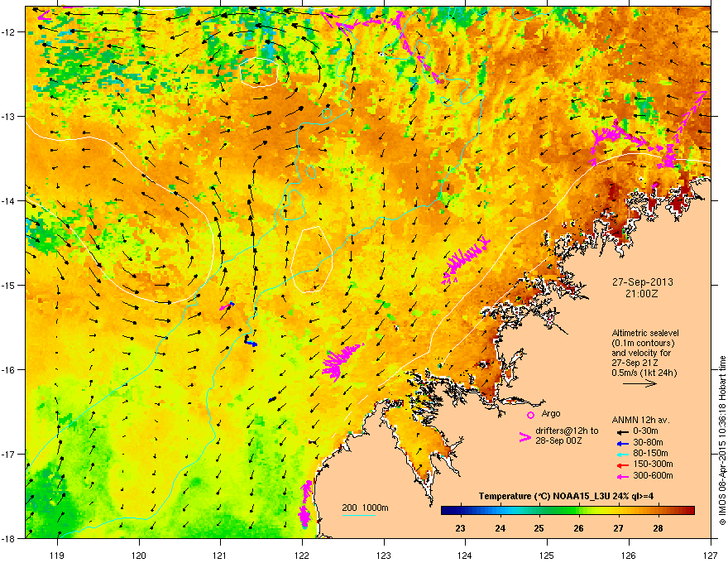Click the longitude axis label '125'

547,555
